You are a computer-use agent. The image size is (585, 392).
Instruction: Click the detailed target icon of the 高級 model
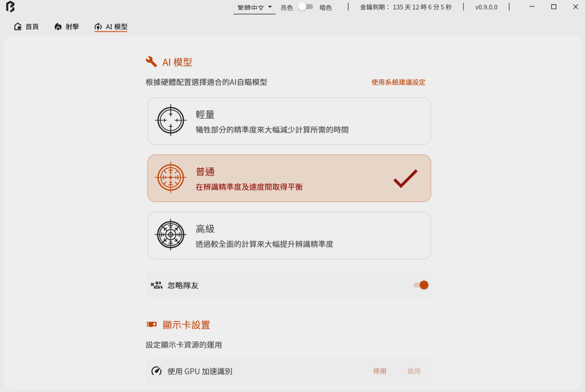171,235
